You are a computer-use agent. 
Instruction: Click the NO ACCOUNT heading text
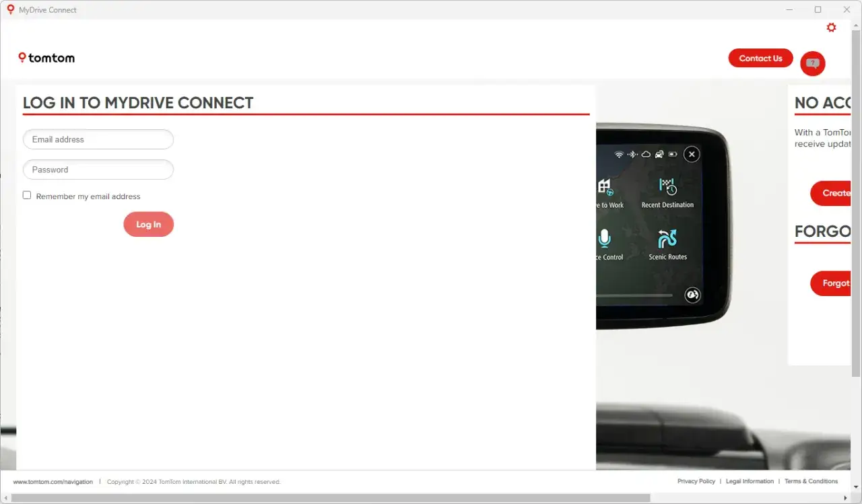[x=823, y=103]
